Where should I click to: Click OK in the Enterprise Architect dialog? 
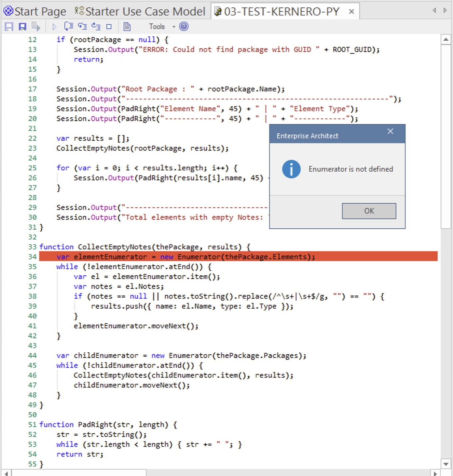pos(369,211)
